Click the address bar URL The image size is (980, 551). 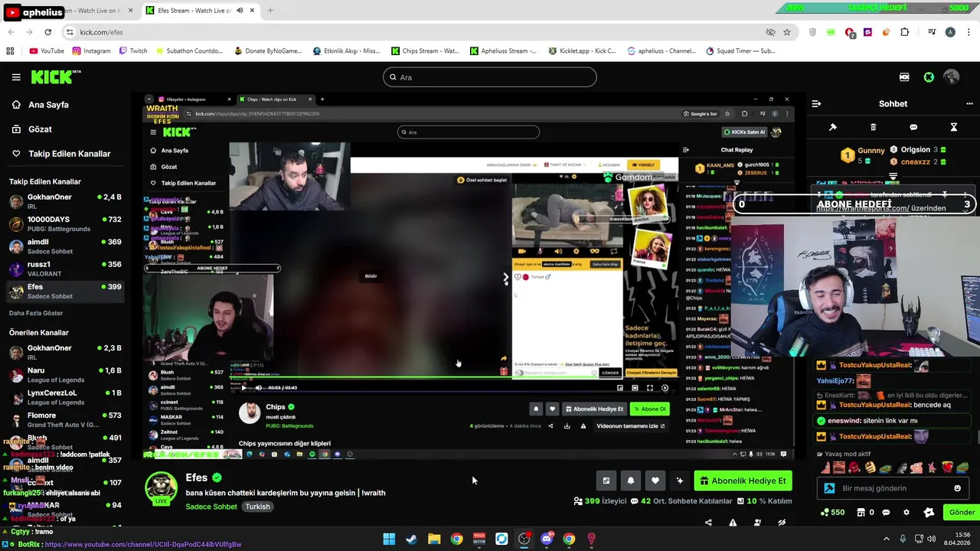click(101, 32)
